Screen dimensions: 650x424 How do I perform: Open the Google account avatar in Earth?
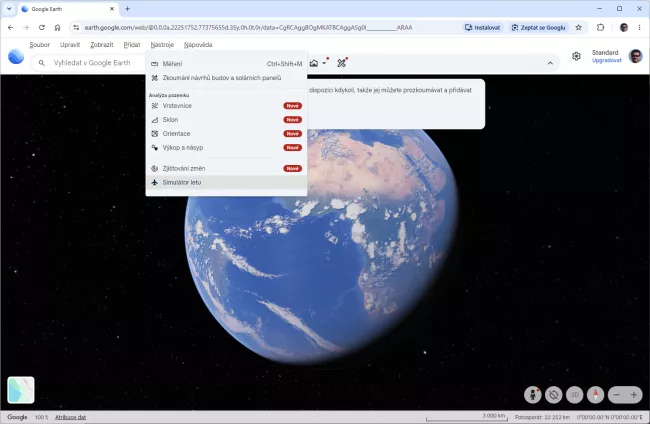[x=635, y=56]
